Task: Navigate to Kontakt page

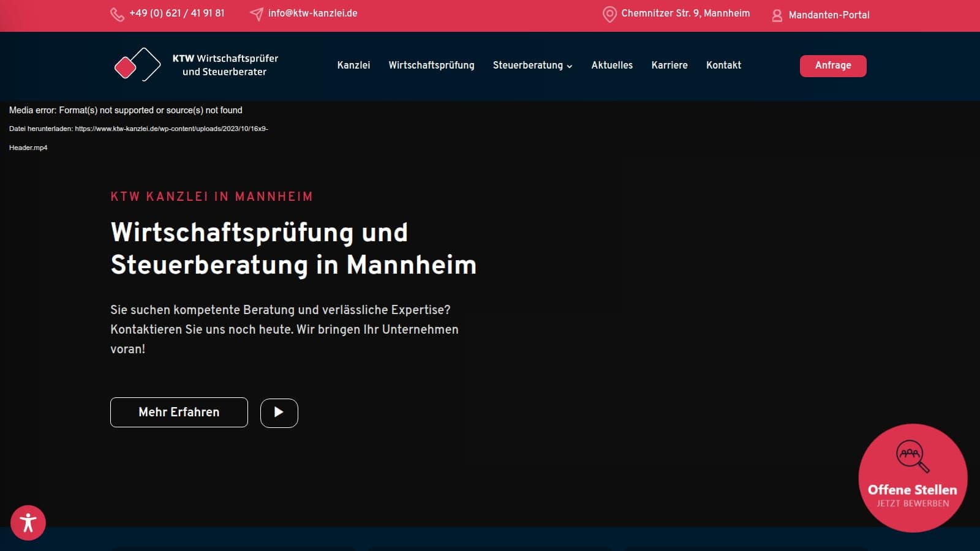Action: point(723,65)
